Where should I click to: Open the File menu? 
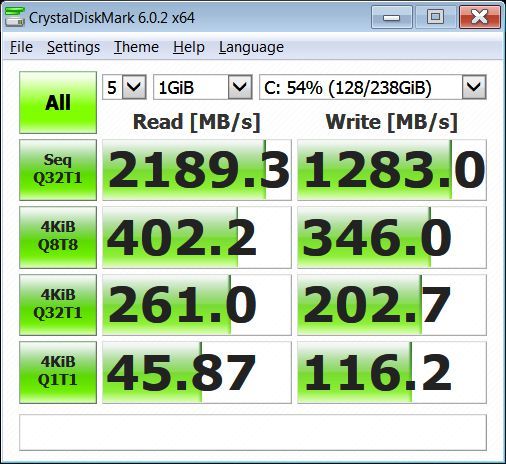pyautogui.click(x=21, y=47)
